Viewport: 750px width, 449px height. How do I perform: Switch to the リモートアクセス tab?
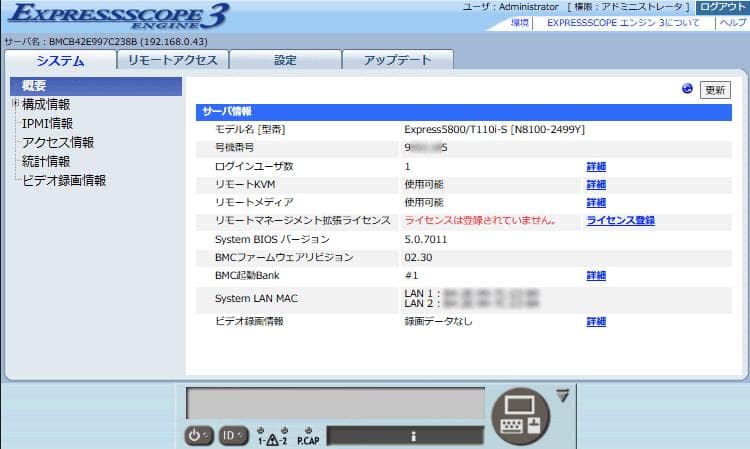point(173,60)
